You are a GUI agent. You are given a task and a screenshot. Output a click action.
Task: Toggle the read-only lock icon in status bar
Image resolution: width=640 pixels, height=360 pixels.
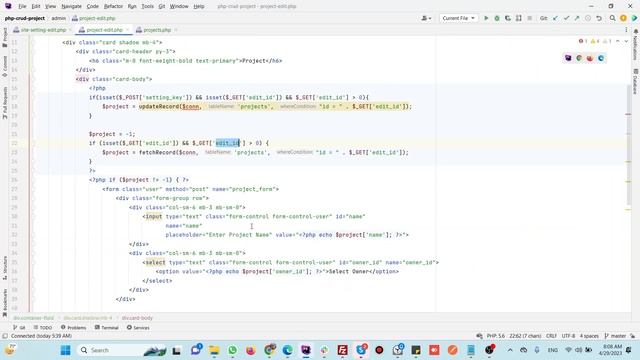633,336
